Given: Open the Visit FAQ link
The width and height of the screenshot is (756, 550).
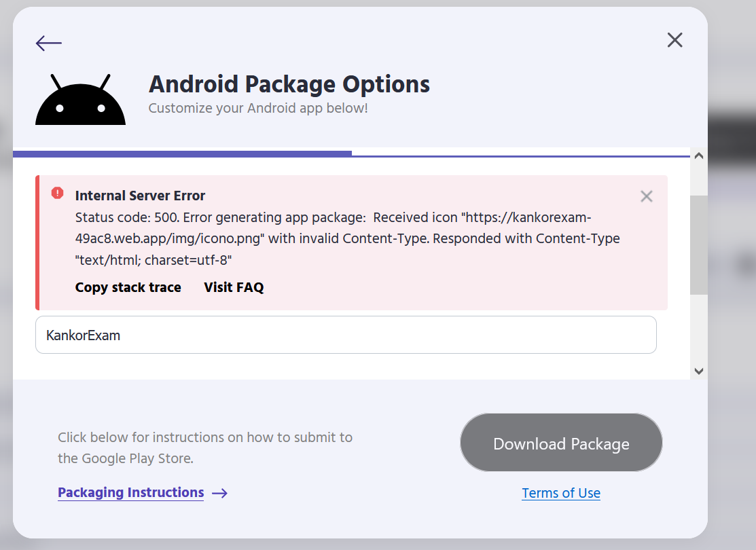Looking at the screenshot, I should tap(234, 287).
